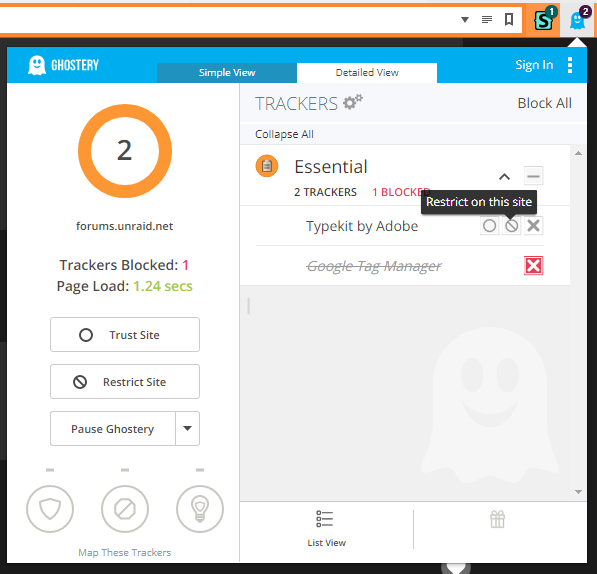The width and height of the screenshot is (597, 574).
Task: Switch to the Simple View tab
Action: (x=227, y=72)
